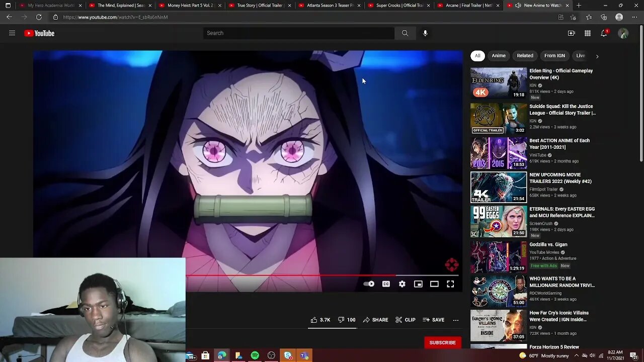Open Godzilla vs. Gigan title
The height and width of the screenshot is (362, 644).
click(x=548, y=244)
